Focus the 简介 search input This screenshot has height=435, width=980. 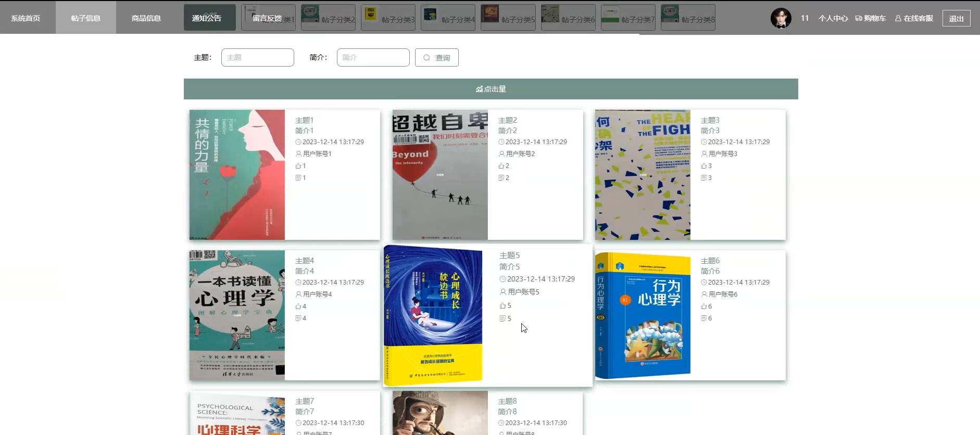point(373,58)
